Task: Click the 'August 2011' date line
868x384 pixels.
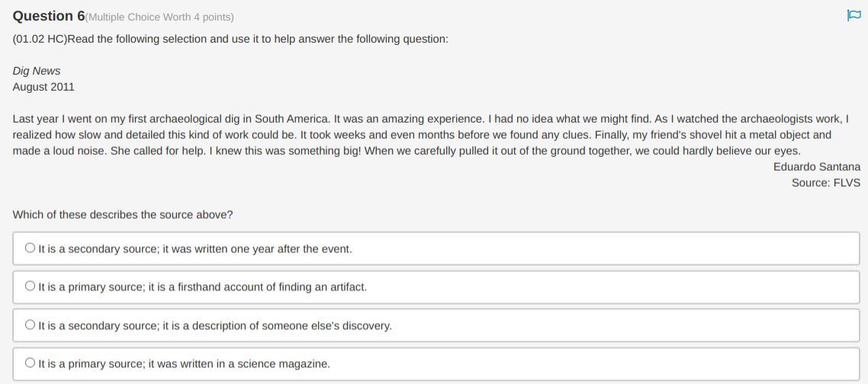Action: coord(43,87)
